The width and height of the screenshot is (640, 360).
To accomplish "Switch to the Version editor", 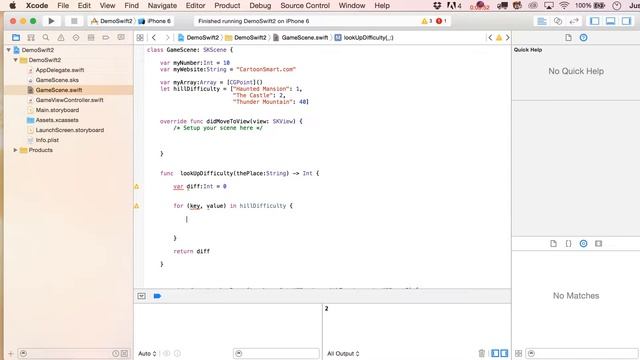I will pyautogui.click(x=574, y=21).
